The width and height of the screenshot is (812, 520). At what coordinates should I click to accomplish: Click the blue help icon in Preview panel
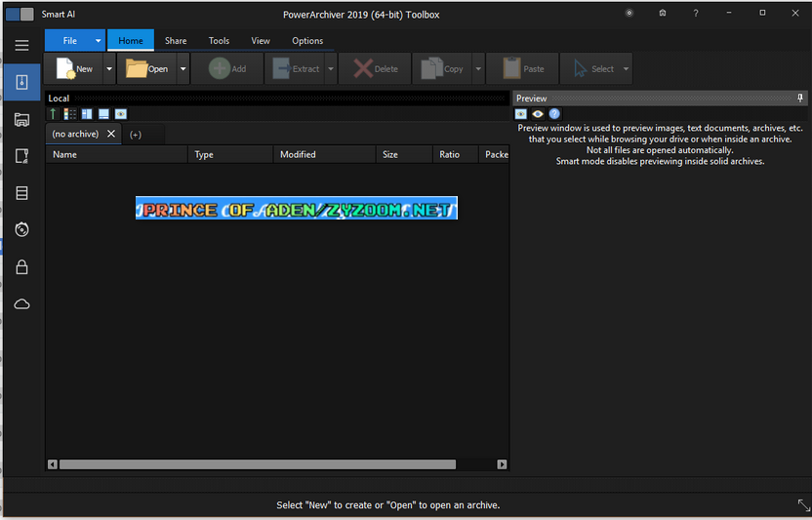pos(554,114)
